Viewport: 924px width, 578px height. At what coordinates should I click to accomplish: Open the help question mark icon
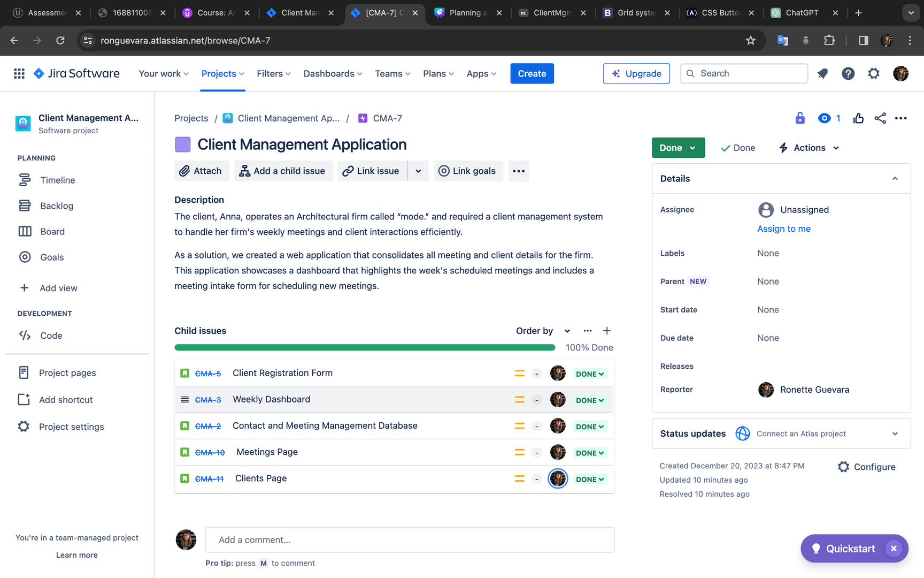click(x=848, y=74)
